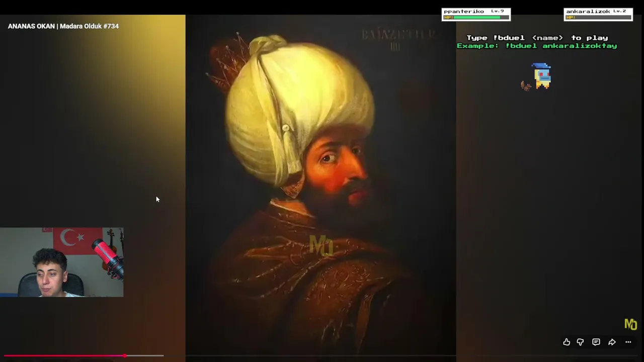This screenshot has height=362, width=644.
Task: Open the comments panel icon
Action: (596, 342)
